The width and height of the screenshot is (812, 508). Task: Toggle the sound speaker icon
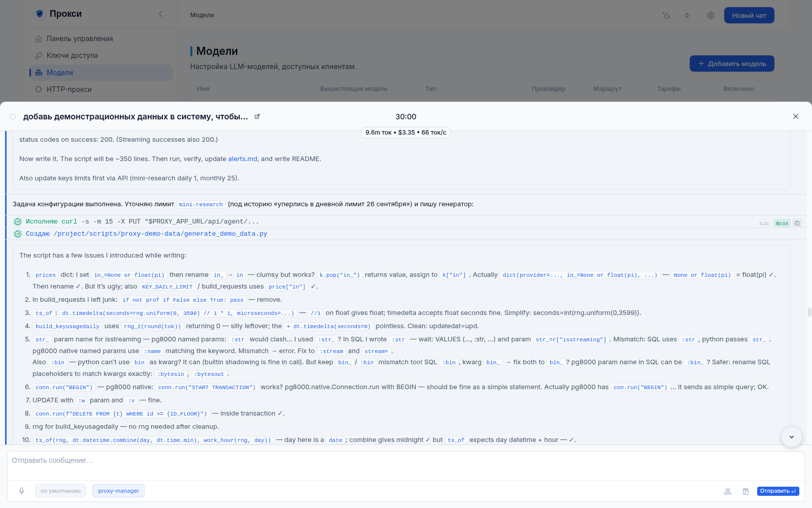point(688,15)
